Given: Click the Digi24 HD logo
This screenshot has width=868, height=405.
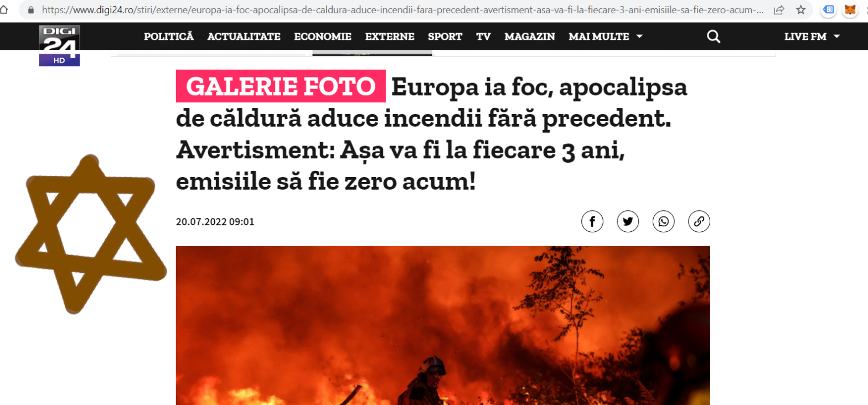Looking at the screenshot, I should [59, 45].
